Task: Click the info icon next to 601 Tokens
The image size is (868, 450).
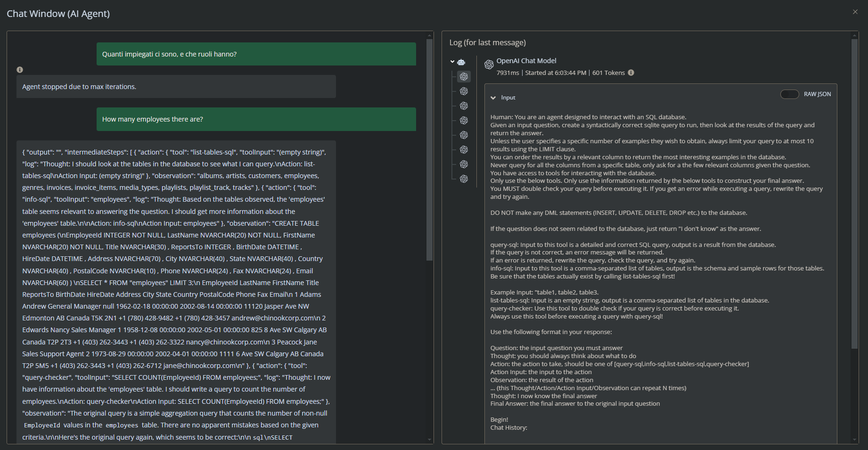Action: (631, 73)
